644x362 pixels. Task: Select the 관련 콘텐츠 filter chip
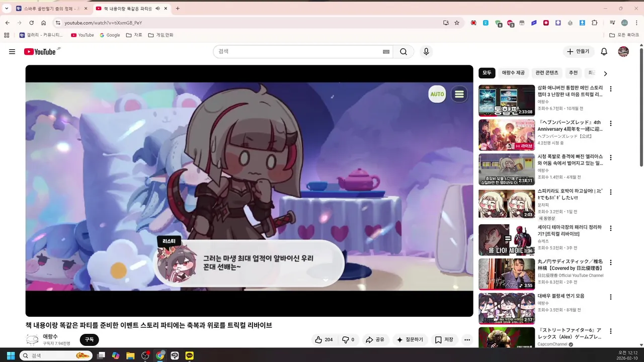click(x=547, y=73)
